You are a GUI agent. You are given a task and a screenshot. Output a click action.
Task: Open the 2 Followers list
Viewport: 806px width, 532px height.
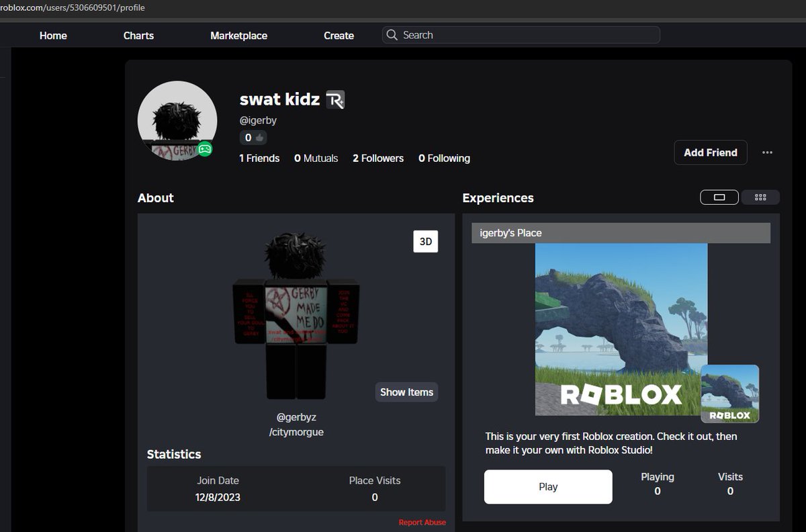click(x=378, y=159)
